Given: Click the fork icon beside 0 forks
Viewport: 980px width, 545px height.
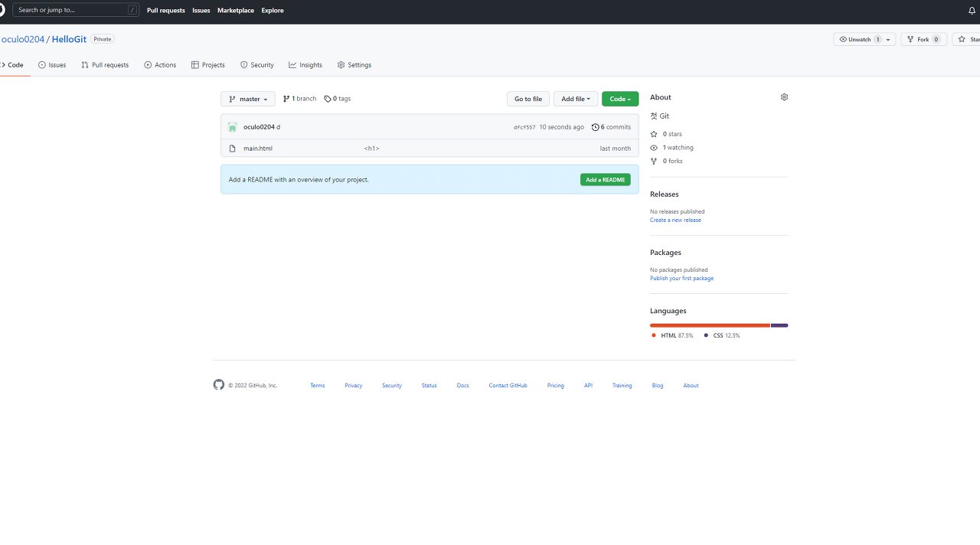Looking at the screenshot, I should [x=654, y=162].
